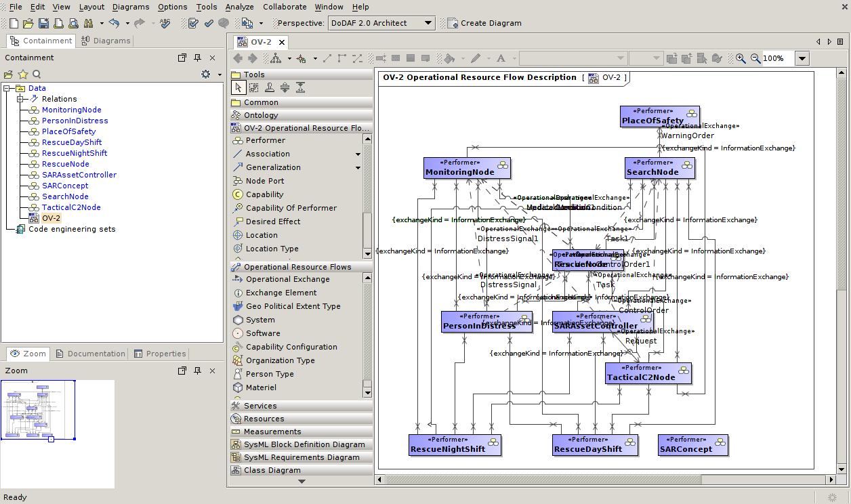The image size is (851, 504).
Task: Select TacticalC2Node in containment tree
Action: [x=71, y=207]
